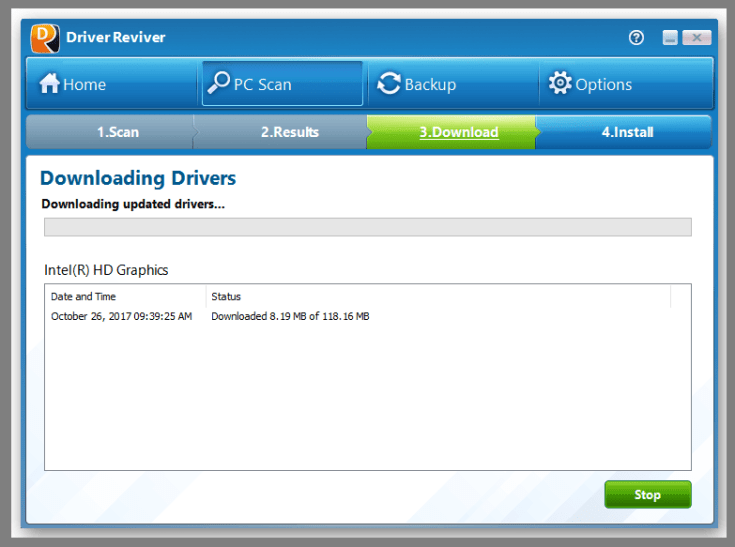The width and height of the screenshot is (735, 547).
Task: Click the Downloading updated drivers... text
Action: tap(133, 204)
